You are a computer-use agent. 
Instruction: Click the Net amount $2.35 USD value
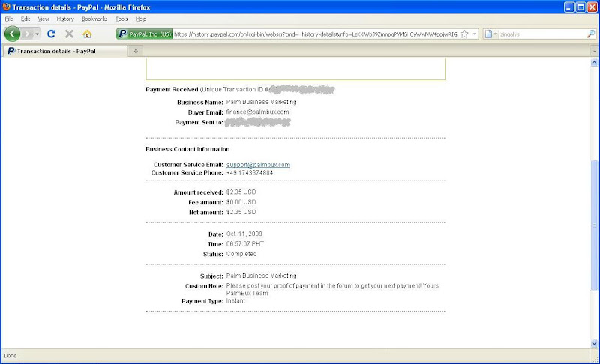pos(241,212)
